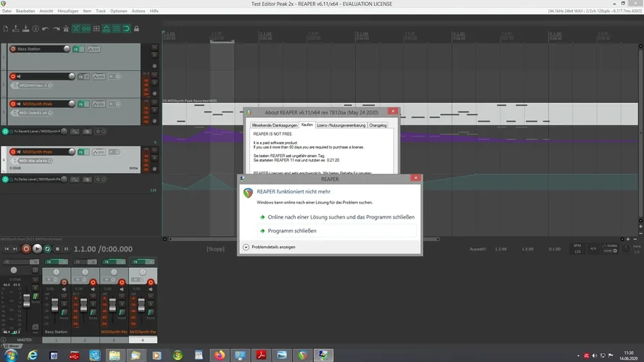Image resolution: width=644 pixels, height=362 pixels.
Task: Click the Open project toolbar icon
Action: (x=16, y=29)
